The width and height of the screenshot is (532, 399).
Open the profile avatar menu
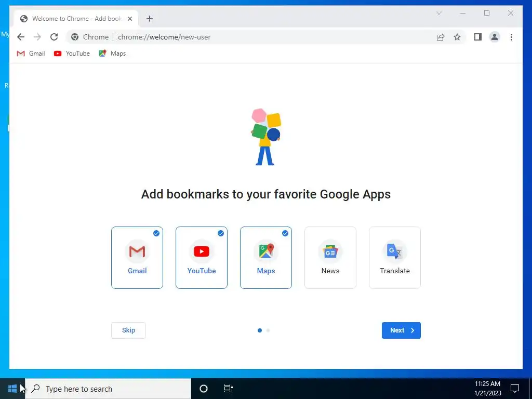coord(495,37)
